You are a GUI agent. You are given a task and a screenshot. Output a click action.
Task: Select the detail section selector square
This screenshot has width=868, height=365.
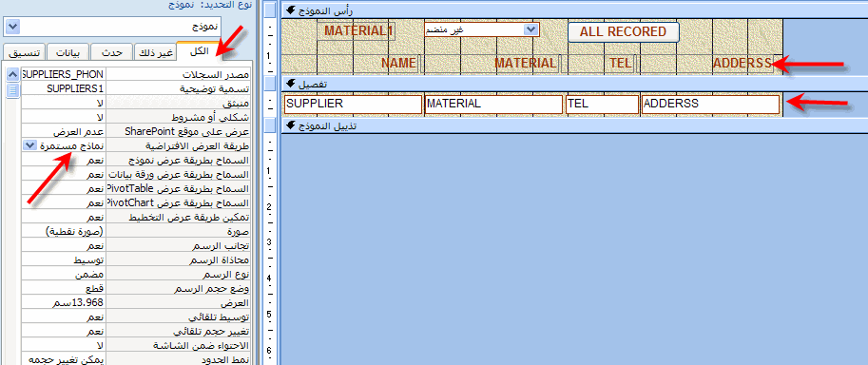click(270, 84)
